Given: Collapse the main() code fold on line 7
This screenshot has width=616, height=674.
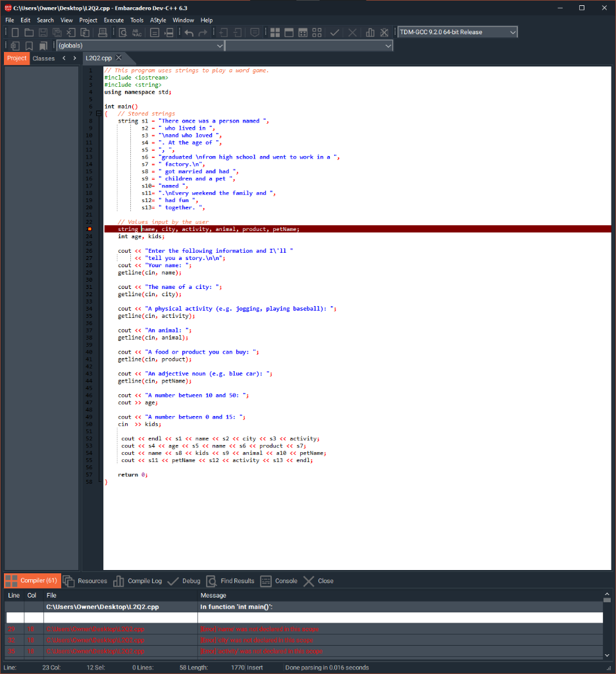Looking at the screenshot, I should [98, 113].
